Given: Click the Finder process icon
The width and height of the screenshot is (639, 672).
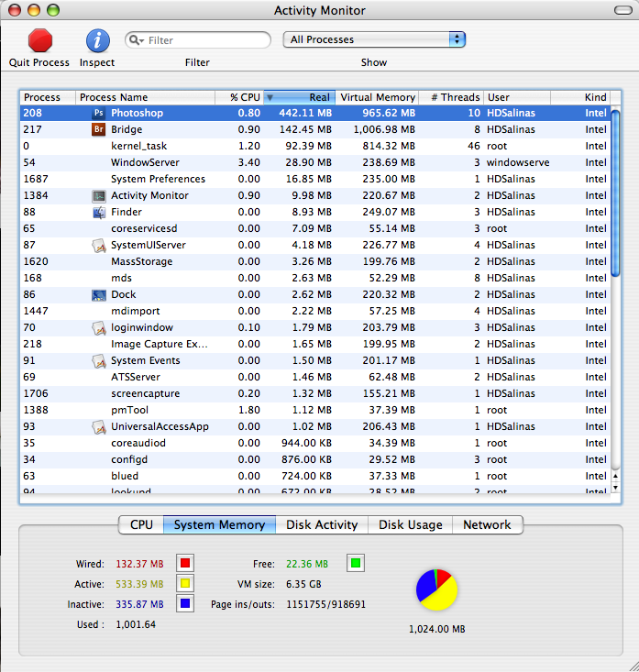Looking at the screenshot, I should pos(99,212).
